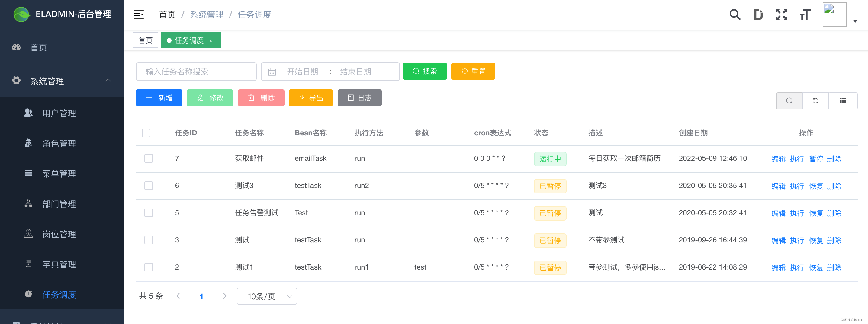
Task: Open 部门管理 via its tree icon
Action: pyautogui.click(x=28, y=203)
